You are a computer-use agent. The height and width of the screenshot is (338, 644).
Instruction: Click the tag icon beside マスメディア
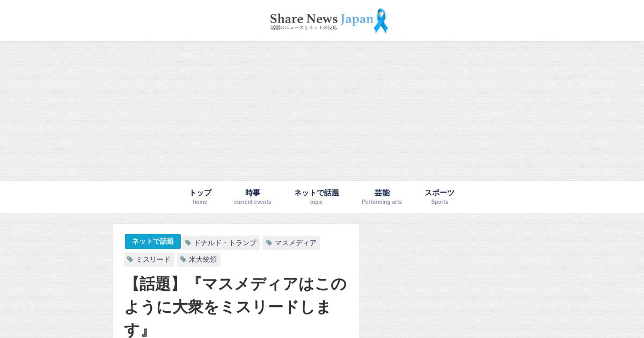click(x=269, y=243)
